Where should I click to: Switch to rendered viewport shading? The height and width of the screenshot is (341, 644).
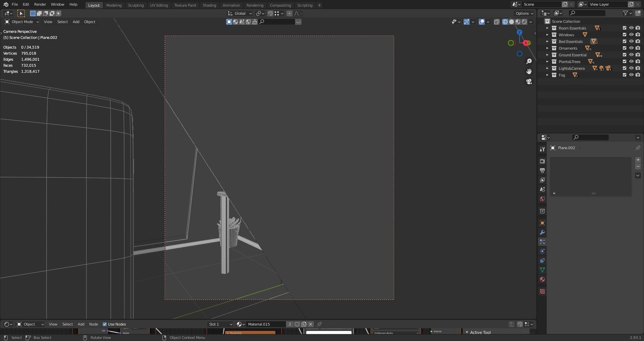tap(524, 22)
